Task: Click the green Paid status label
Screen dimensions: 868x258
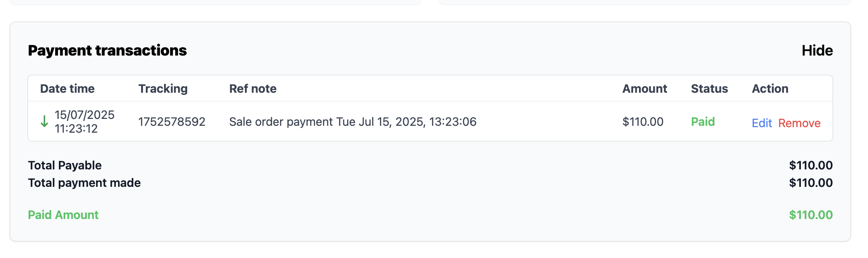Action: (703, 122)
